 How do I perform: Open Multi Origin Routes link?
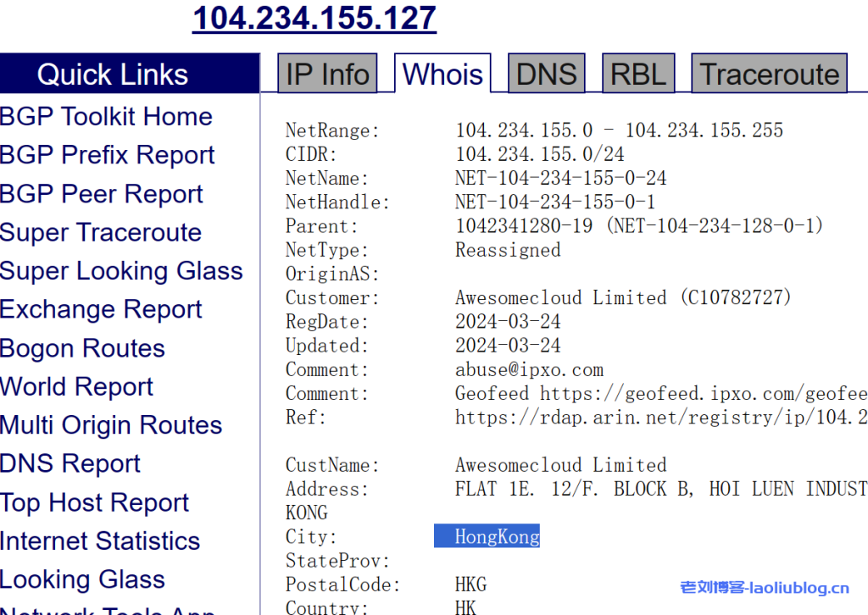point(111,425)
